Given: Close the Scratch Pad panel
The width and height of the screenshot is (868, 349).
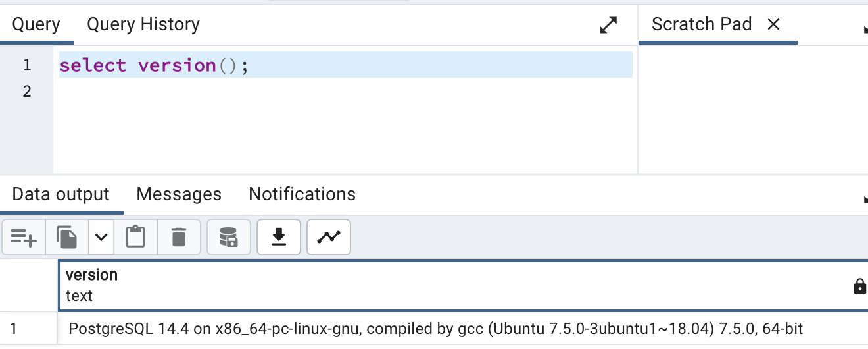Looking at the screenshot, I should (x=773, y=25).
